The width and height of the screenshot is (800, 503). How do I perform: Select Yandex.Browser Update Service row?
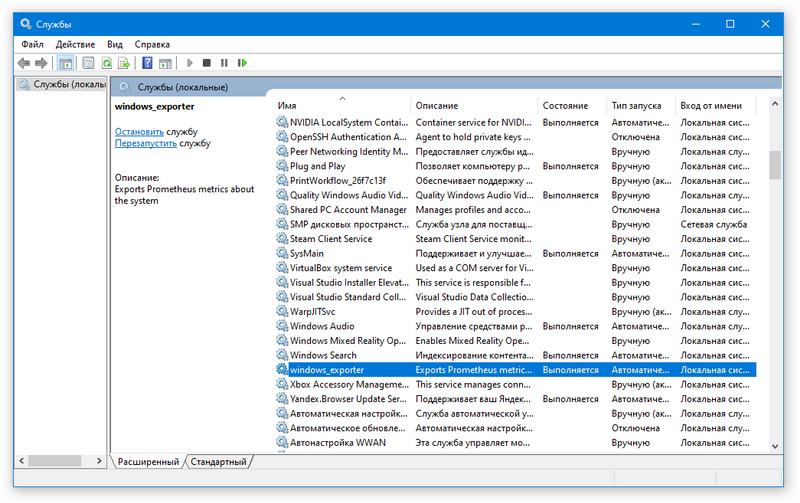[515, 398]
